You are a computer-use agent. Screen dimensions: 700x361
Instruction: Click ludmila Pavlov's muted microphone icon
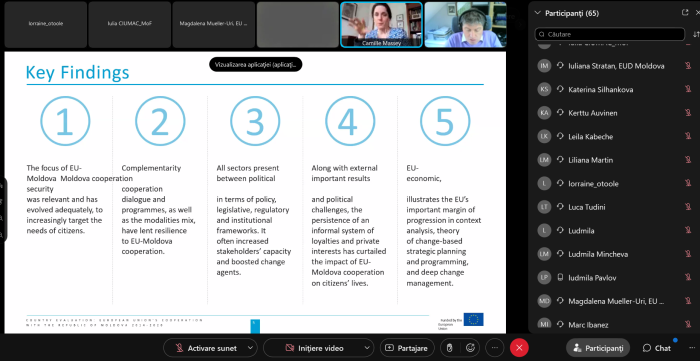pyautogui.click(x=688, y=278)
